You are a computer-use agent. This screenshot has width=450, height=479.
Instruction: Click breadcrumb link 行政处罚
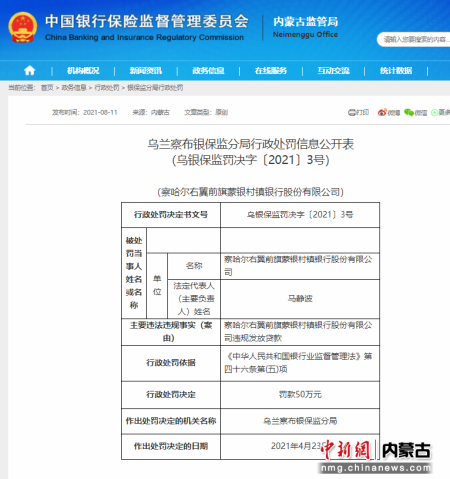[x=107, y=88]
